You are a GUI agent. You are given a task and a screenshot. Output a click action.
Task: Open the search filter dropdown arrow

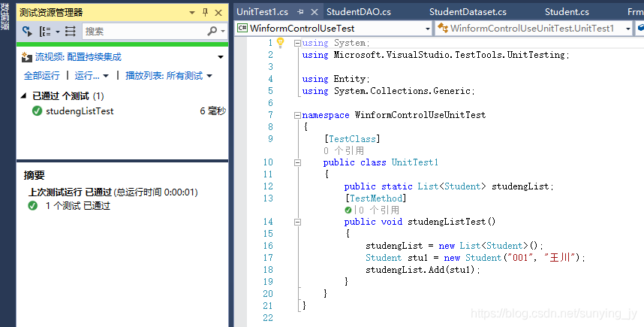[223, 32]
